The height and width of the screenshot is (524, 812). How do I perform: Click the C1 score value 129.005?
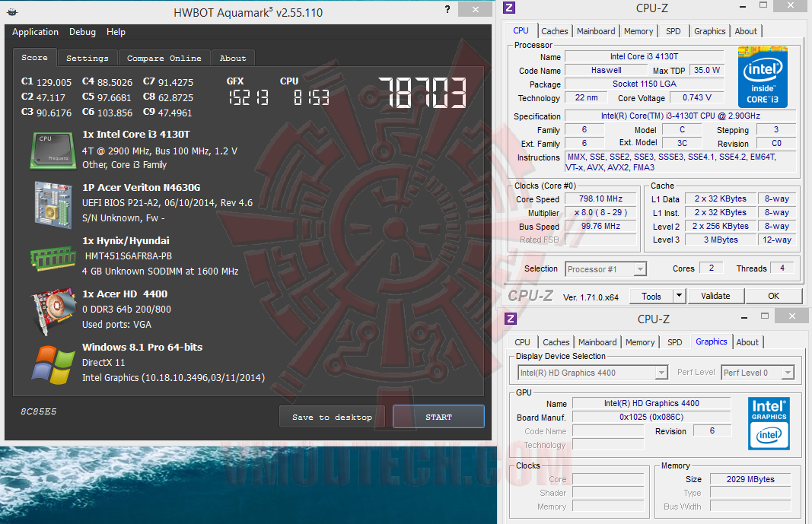54,82
